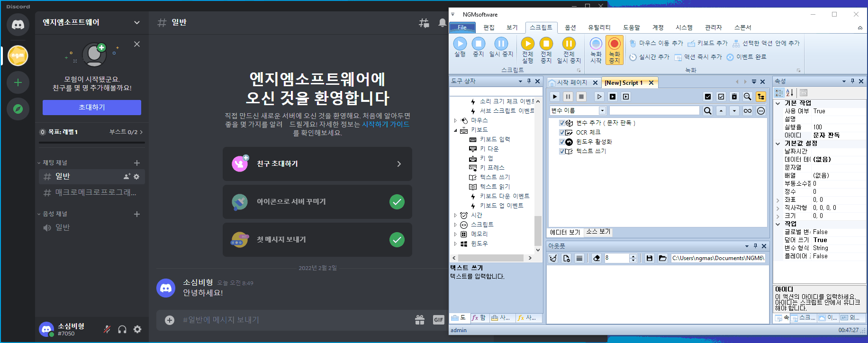Open Discord 시작하기 가이드 link
868x343 pixels.
[x=386, y=124]
